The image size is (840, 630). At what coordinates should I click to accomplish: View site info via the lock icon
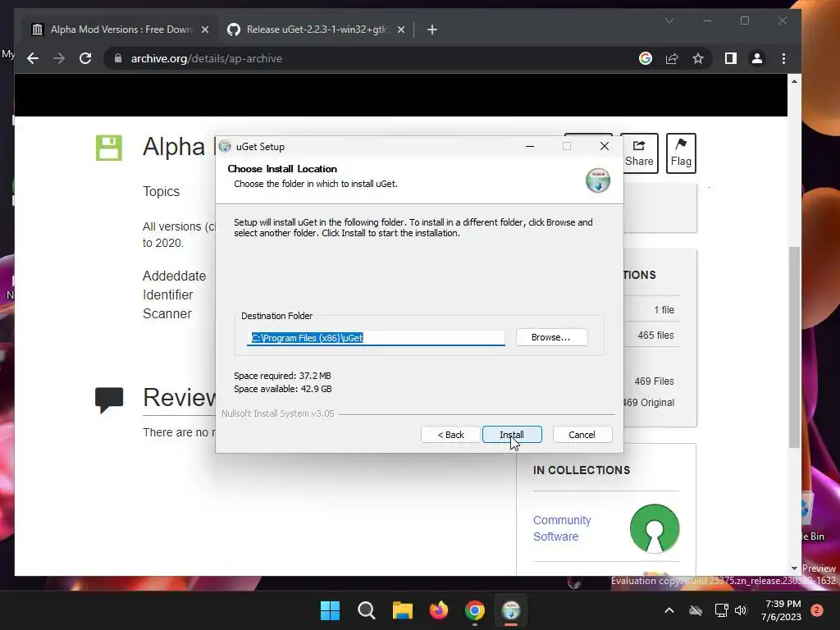[x=118, y=58]
